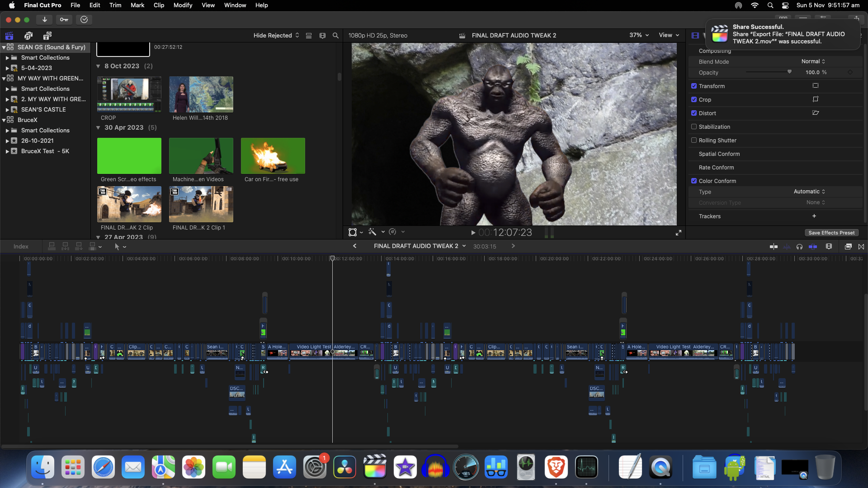Image resolution: width=868 pixels, height=488 pixels.
Task: Collapse the BruceX library triangle
Action: click(x=4, y=120)
